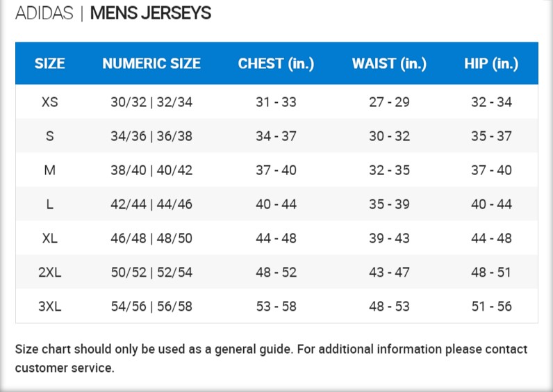Click the HIP (in.) column header
Screen dimensions: 553x392
click(491, 64)
